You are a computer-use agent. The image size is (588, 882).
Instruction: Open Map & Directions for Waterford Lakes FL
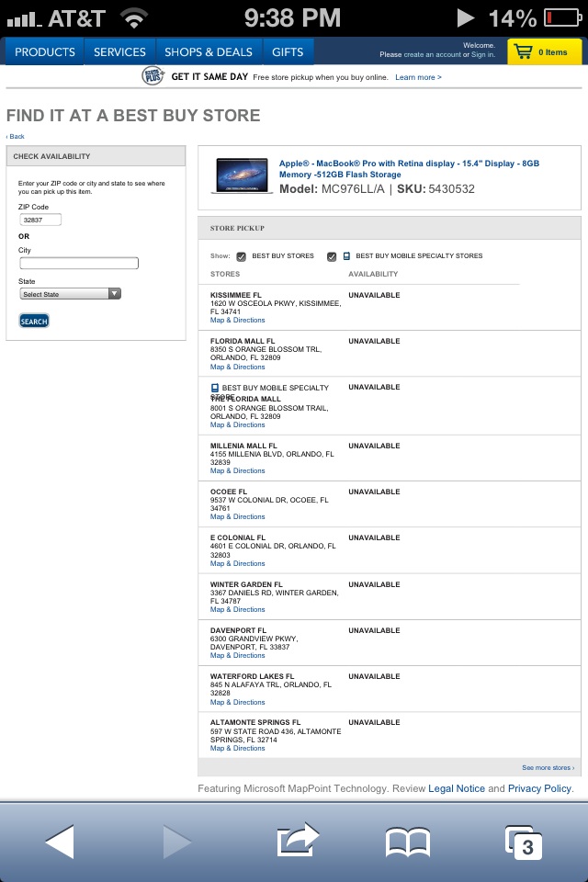click(x=237, y=702)
